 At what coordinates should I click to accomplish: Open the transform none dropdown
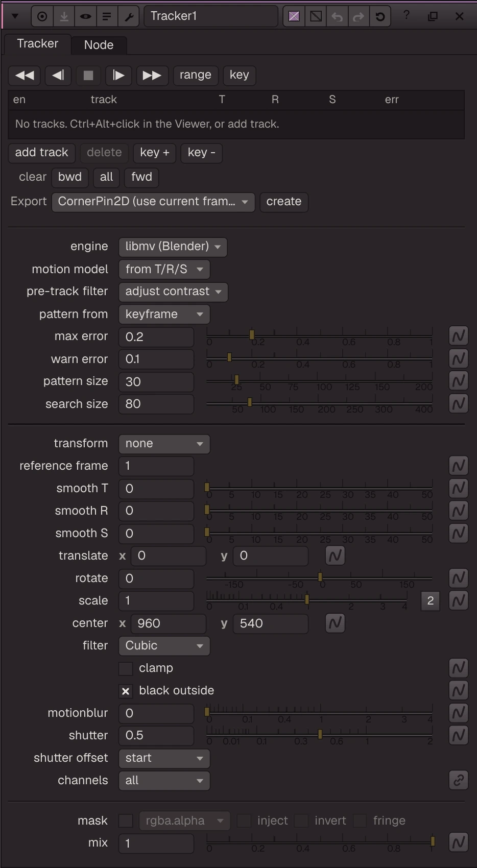coord(164,444)
